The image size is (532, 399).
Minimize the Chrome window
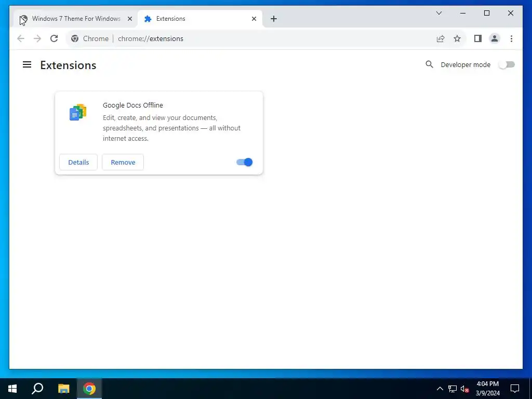[463, 13]
